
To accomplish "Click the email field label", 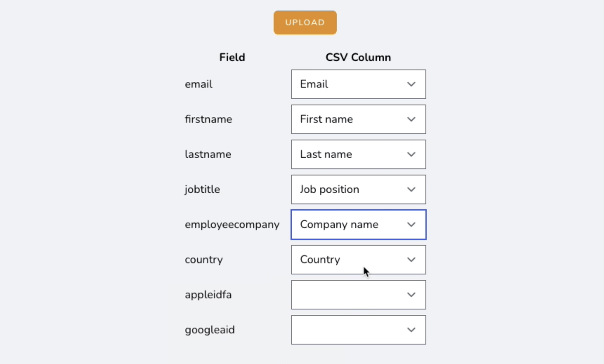I will pos(199,84).
